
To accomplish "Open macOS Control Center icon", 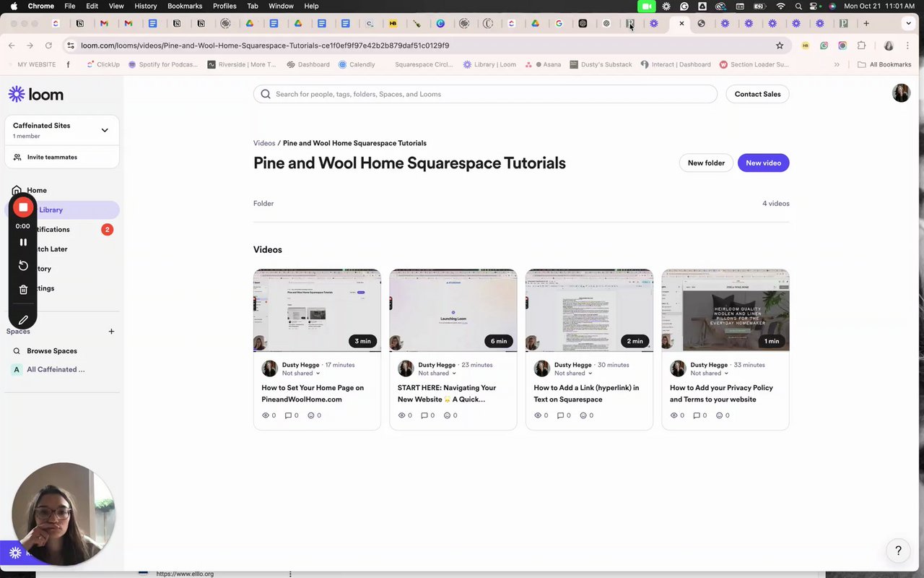I will click(x=814, y=6).
